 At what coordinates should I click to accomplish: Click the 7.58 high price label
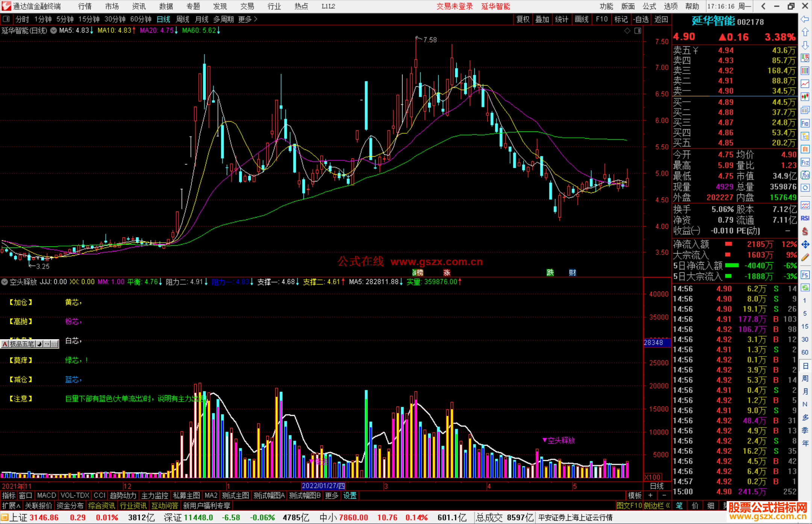coord(430,40)
